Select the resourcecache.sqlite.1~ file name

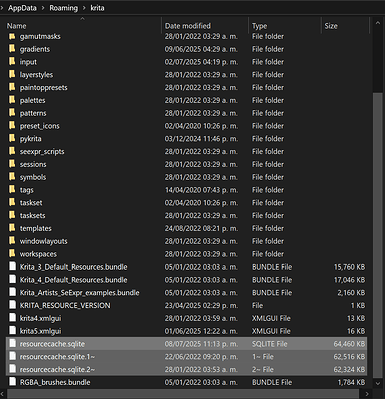pyautogui.click(x=57, y=357)
